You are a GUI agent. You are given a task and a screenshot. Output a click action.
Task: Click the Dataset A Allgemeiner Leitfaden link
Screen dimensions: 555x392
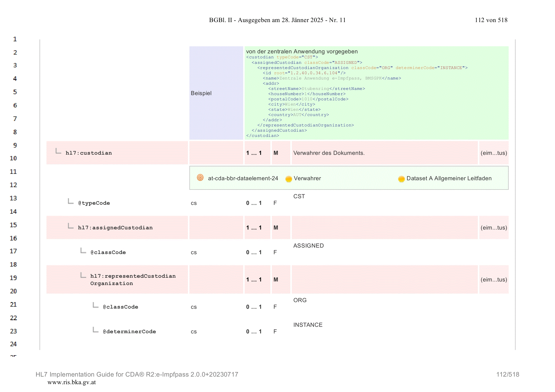[449, 178]
